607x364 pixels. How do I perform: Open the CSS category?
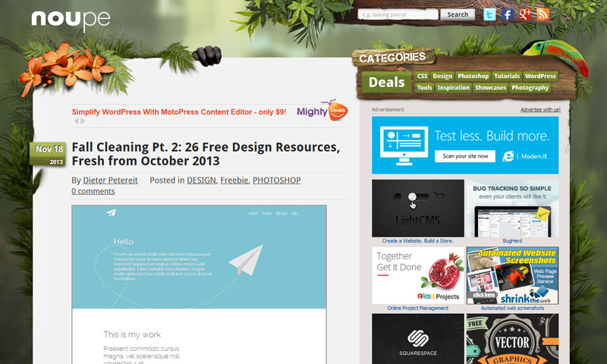click(x=422, y=76)
